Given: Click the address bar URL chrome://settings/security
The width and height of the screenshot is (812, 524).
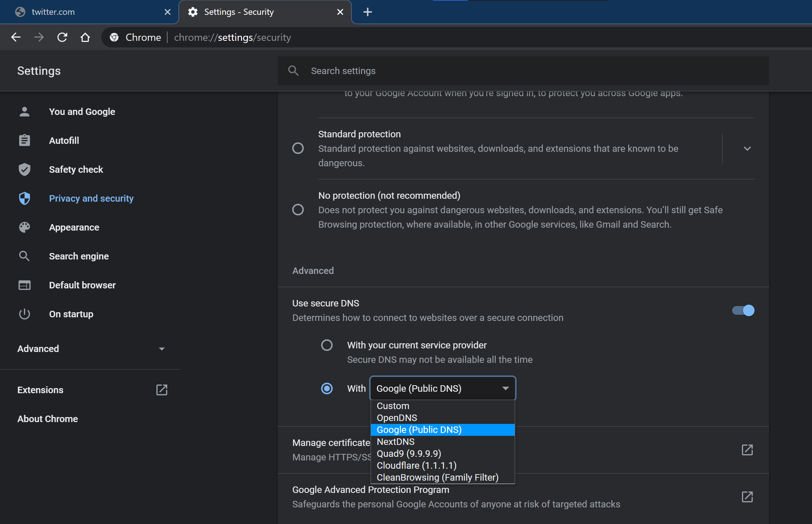Looking at the screenshot, I should click(x=232, y=37).
